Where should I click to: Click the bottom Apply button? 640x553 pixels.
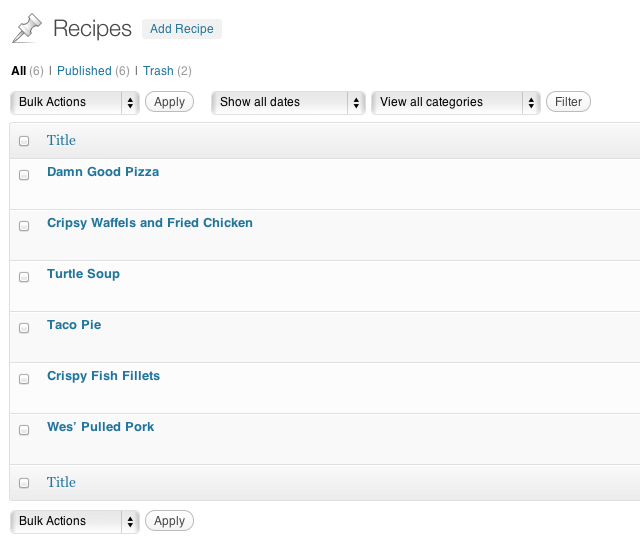click(x=170, y=521)
